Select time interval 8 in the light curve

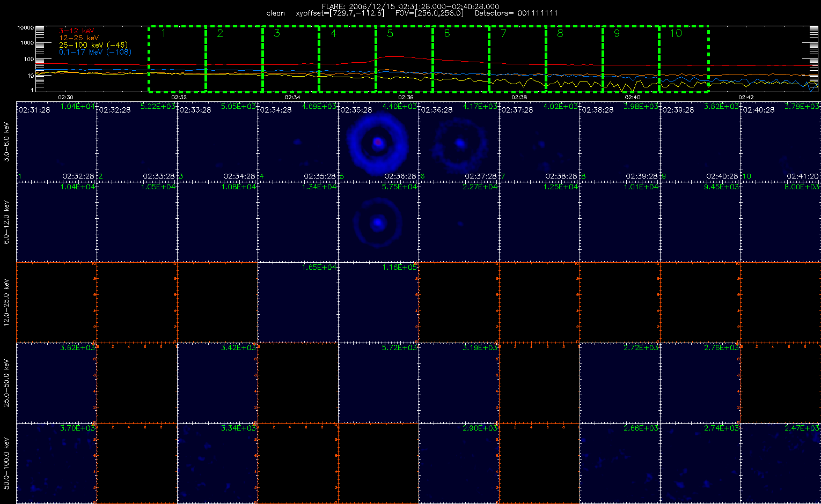pos(575,59)
